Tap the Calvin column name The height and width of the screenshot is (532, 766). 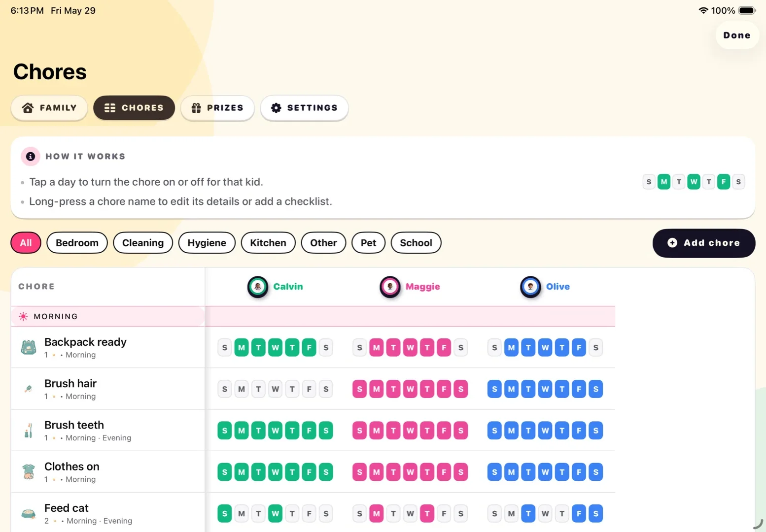click(288, 287)
